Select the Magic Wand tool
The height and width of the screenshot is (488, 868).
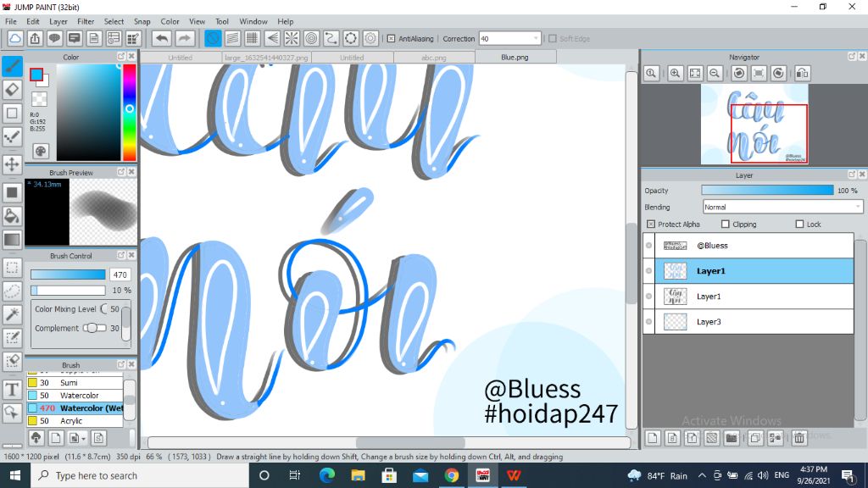point(12,314)
